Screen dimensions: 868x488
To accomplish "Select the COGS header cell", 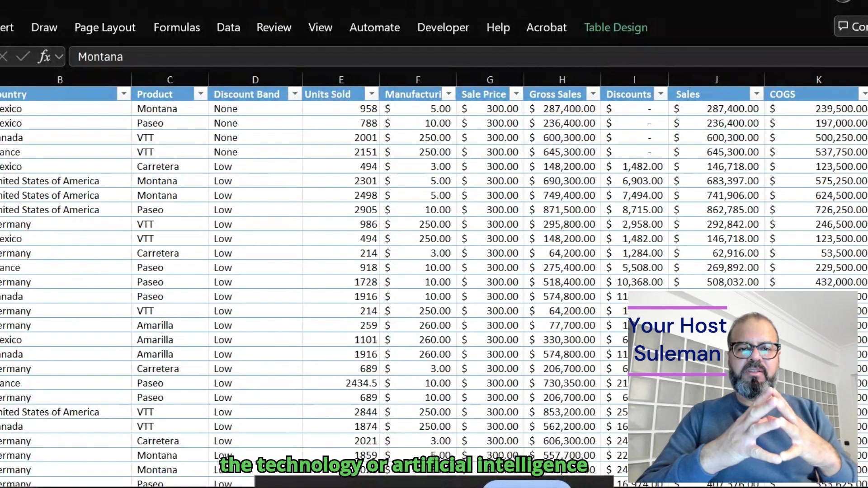I will tap(816, 94).
